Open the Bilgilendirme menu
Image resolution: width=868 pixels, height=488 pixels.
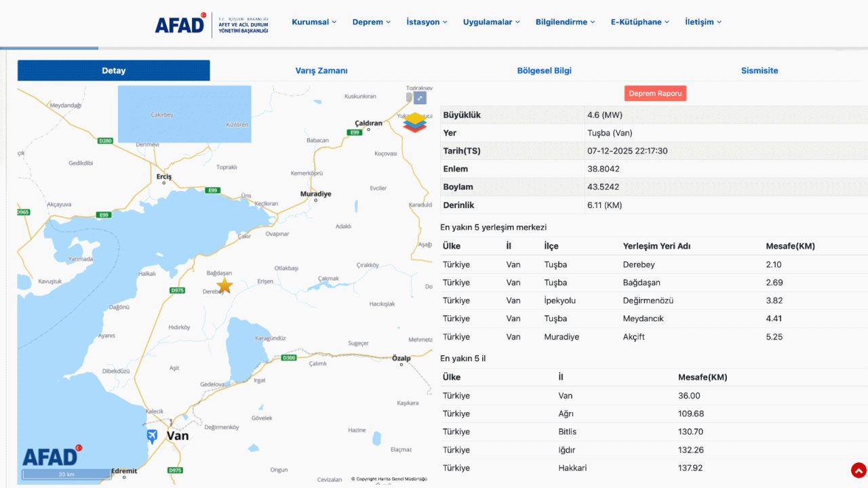565,22
